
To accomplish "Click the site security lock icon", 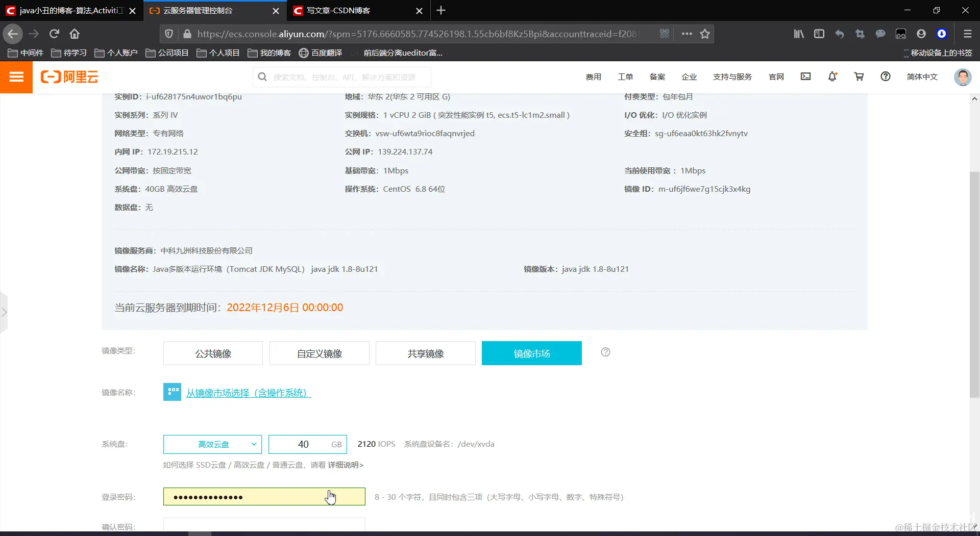I will [x=187, y=34].
